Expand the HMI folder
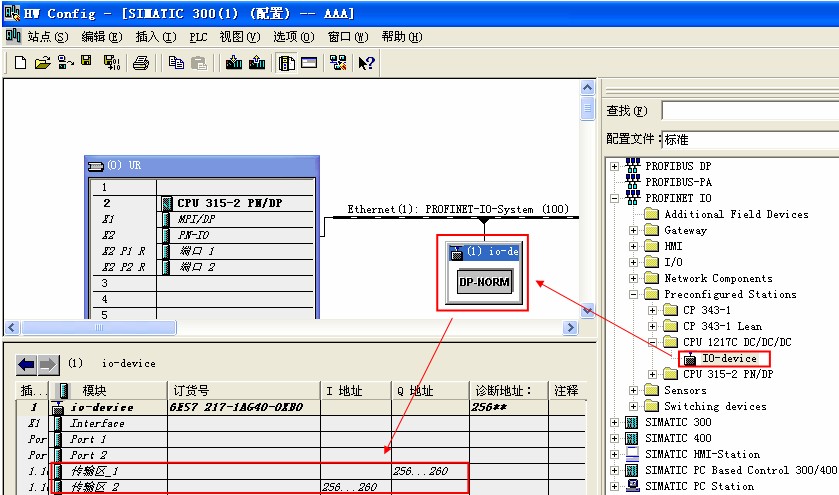839x495 pixels. (634, 247)
